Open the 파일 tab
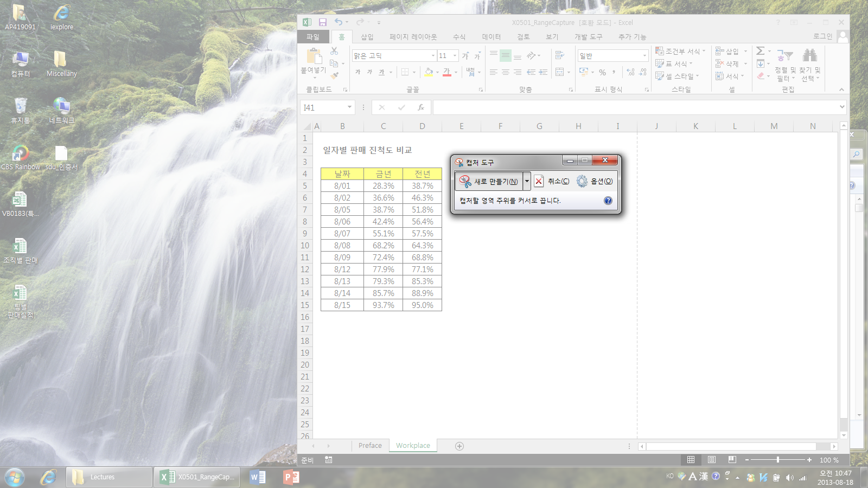 click(313, 37)
